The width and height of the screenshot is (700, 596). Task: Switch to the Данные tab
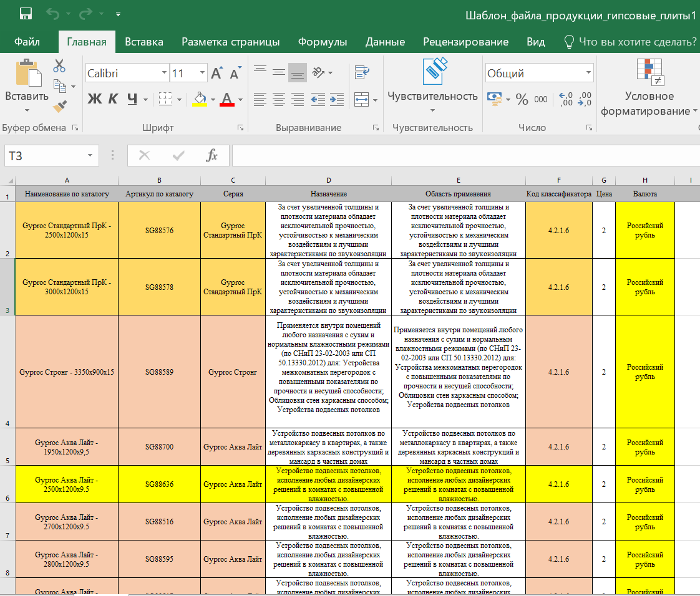pos(385,42)
